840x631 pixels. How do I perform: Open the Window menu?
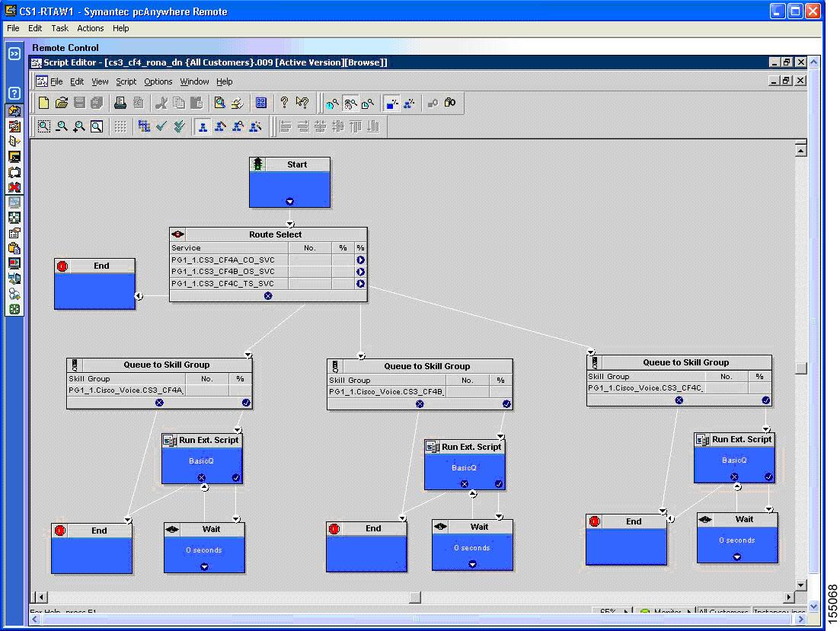[x=194, y=81]
